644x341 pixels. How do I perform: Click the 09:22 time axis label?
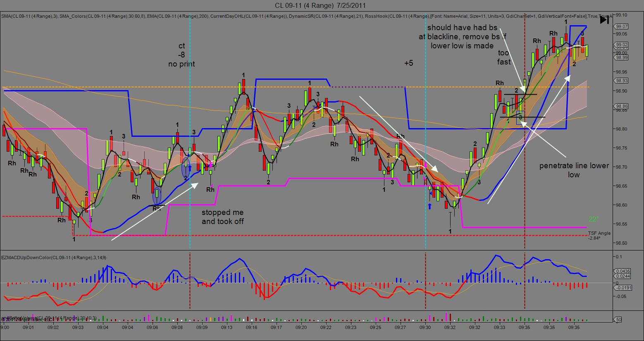(x=326, y=327)
